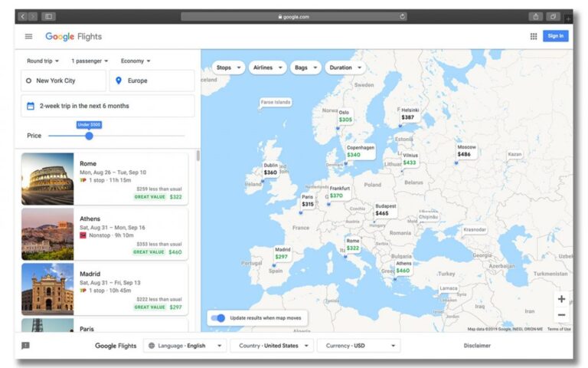588x368 pixels.
Task: Open the Round trip dropdown
Action: tap(43, 61)
